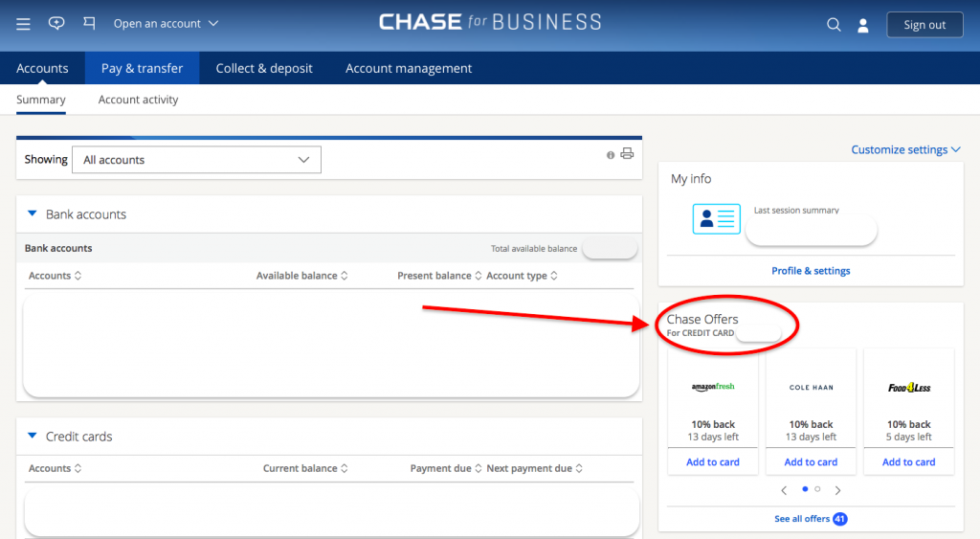The height and width of the screenshot is (539, 980).
Task: Sort by Next payment due column
Action: tap(534, 468)
